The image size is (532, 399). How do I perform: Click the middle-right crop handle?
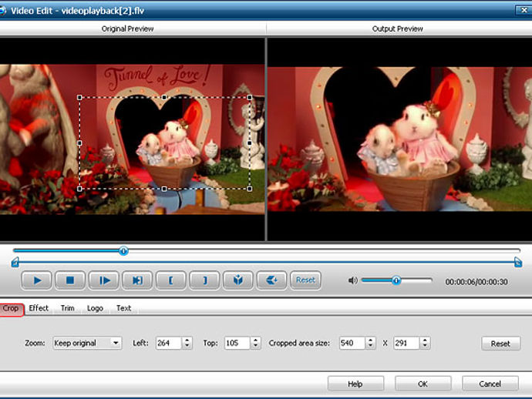tap(250, 143)
